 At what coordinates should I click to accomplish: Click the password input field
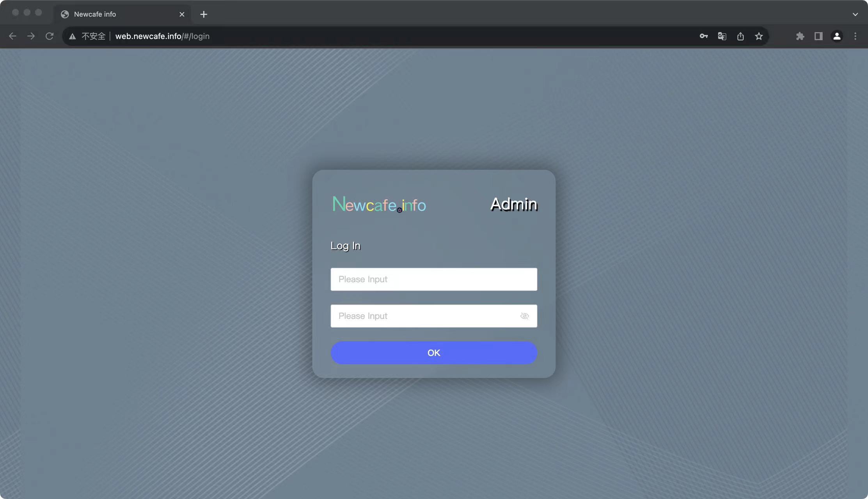433,316
